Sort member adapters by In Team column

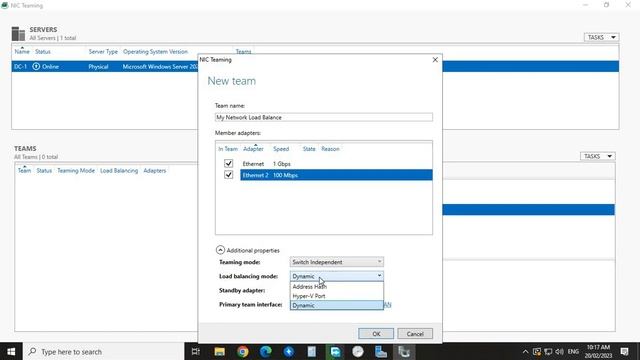(x=228, y=149)
